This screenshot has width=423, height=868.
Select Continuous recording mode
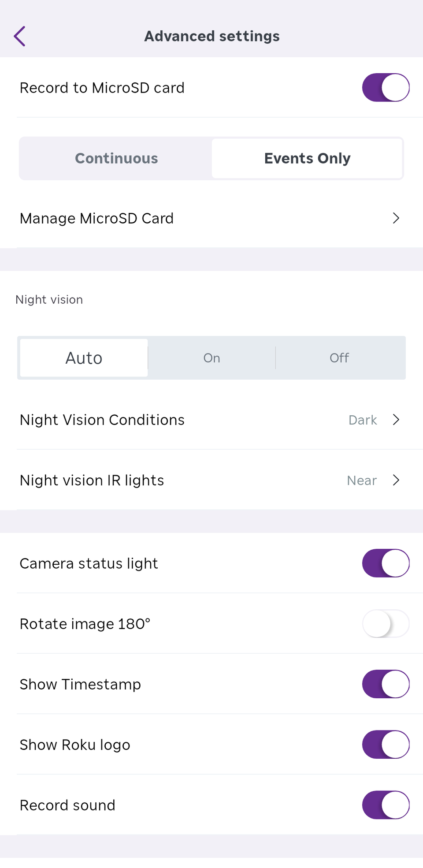[x=116, y=158]
